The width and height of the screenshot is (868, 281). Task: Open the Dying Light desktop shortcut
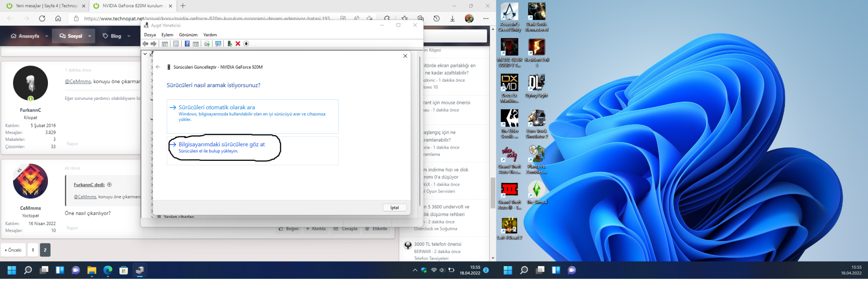(537, 86)
